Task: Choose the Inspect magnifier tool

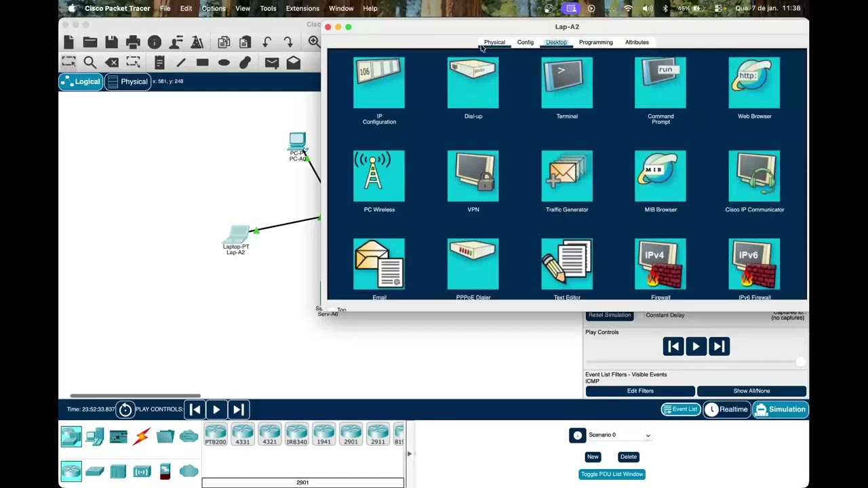Action: click(x=90, y=62)
